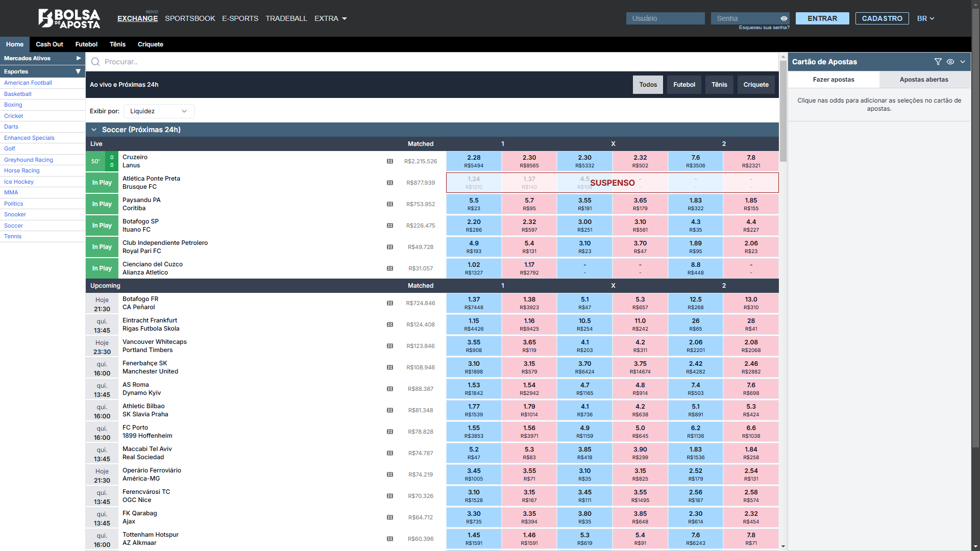Open market icon for Maccabi Tel Aviv row
Viewport: 980px width, 551px height.
pyautogui.click(x=390, y=453)
